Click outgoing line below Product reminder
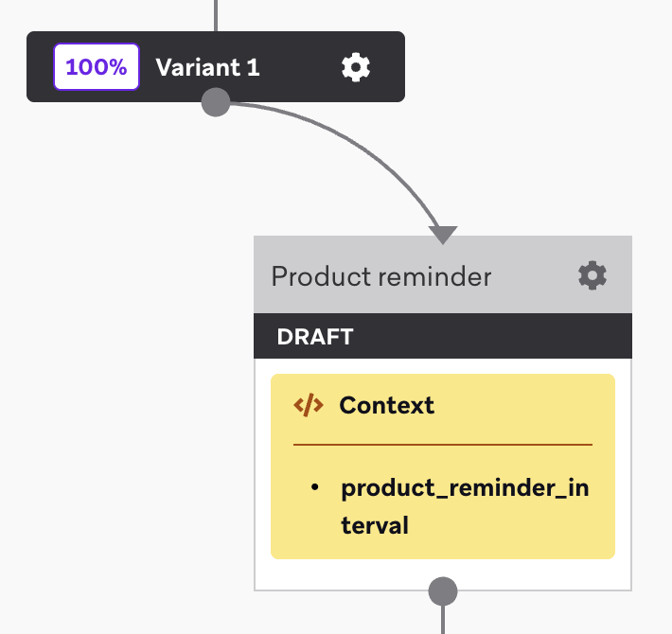Screen dimensions: 672x634 443,620
